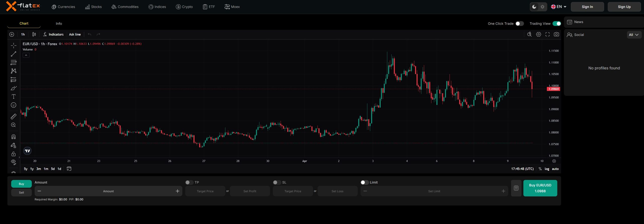Image resolution: width=644 pixels, height=224 pixels.
Task: Select the trend line drawing tool
Action: coord(14,54)
